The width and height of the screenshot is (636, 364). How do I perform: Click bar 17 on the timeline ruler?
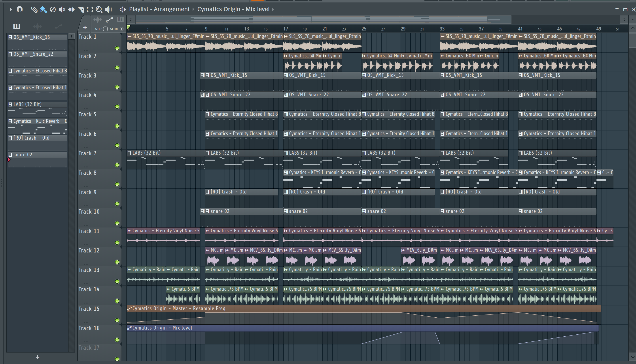point(286,29)
